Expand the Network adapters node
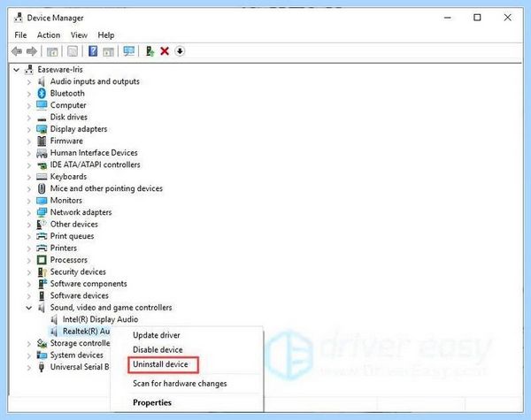The height and width of the screenshot is (420, 531). tap(29, 212)
